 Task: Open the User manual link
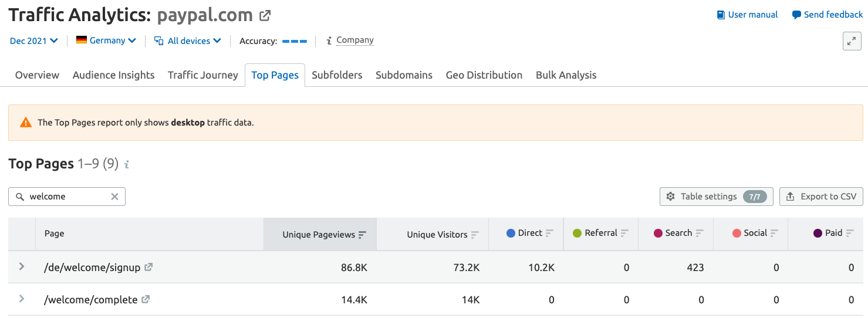click(x=753, y=15)
